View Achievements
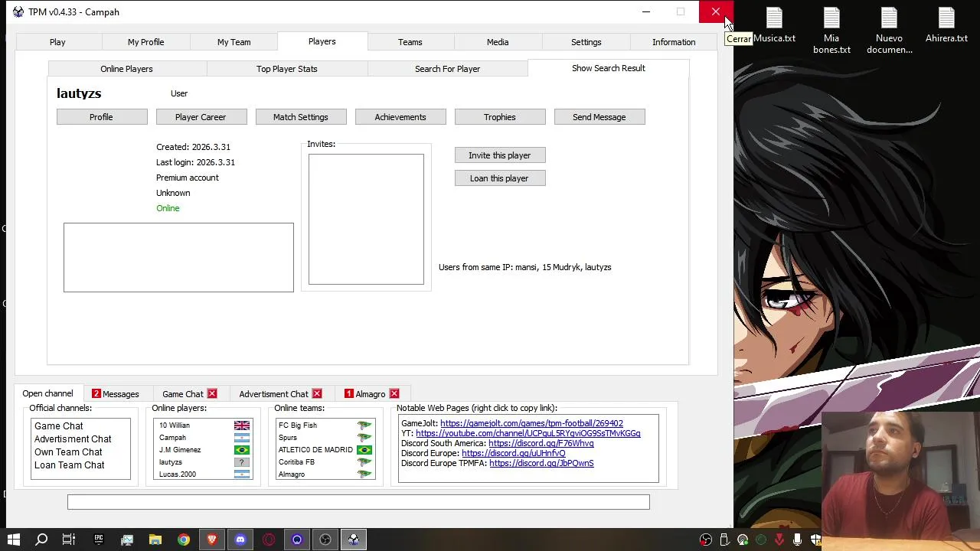Image resolution: width=980 pixels, height=551 pixels. [x=400, y=117]
